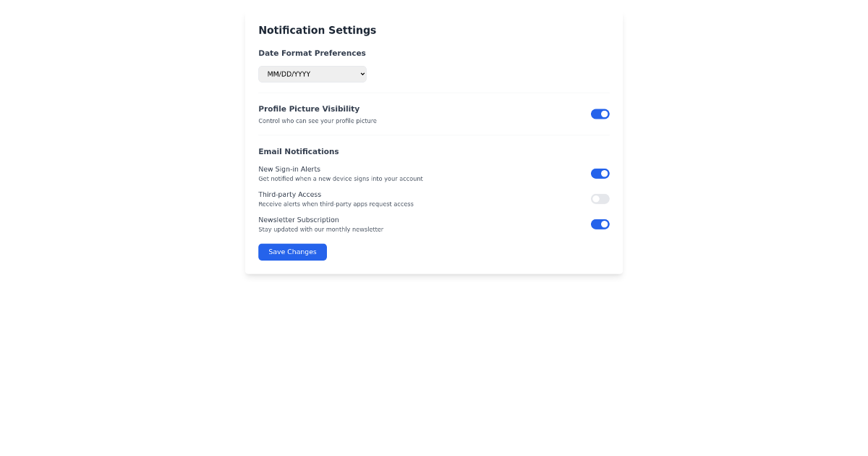The height and width of the screenshot is (456, 868).
Task: Toggle Profile Picture Visibility switch
Action: point(600,114)
